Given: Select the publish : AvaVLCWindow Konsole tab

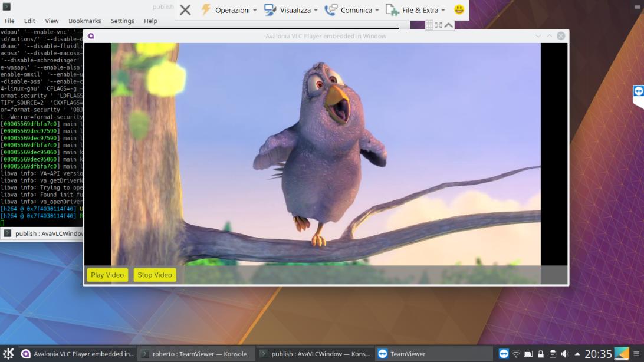Looking at the screenshot, I should pyautogui.click(x=42, y=233).
